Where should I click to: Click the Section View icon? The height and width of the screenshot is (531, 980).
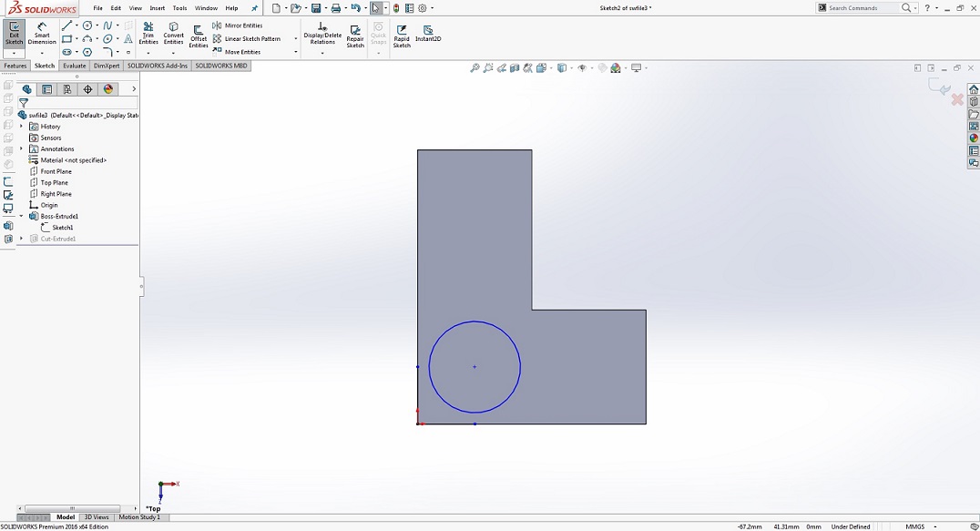pyautogui.click(x=515, y=68)
